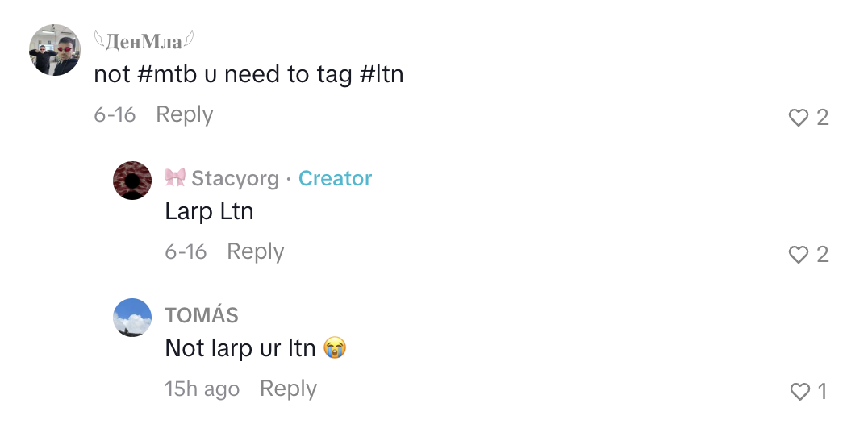Like Stacyorg's reply using heart icon
868x424 pixels.
(799, 254)
